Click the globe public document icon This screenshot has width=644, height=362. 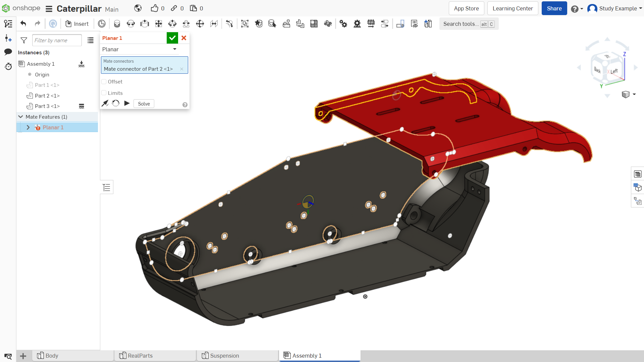(x=138, y=8)
